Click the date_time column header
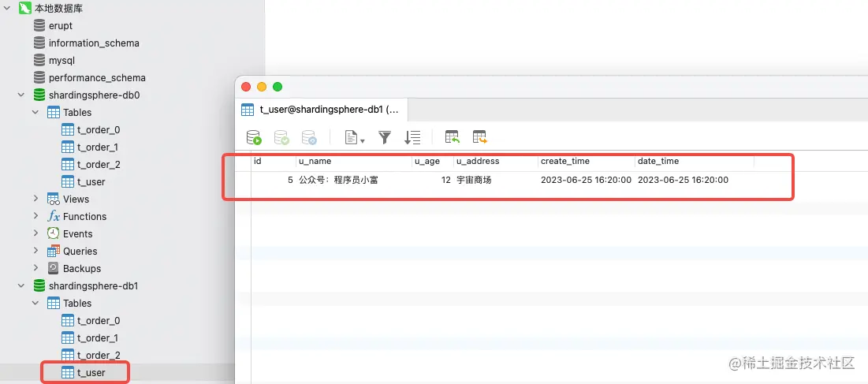868x384 pixels. [695, 162]
